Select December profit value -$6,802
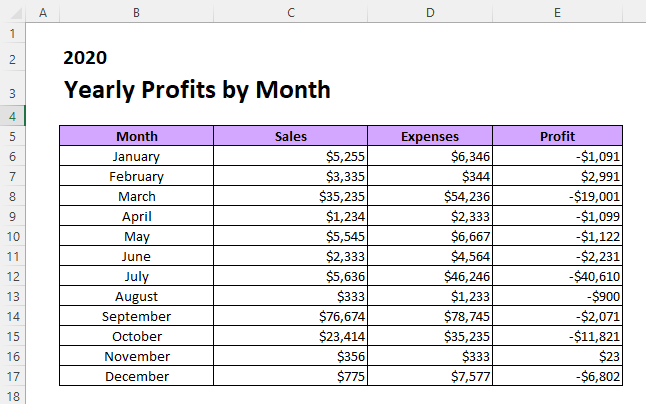The width and height of the screenshot is (646, 404). (557, 376)
